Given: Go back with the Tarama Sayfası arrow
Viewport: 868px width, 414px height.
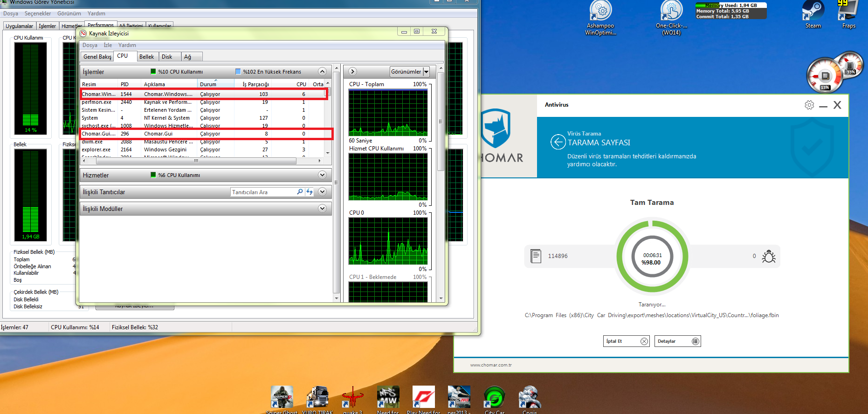Looking at the screenshot, I should click(x=558, y=142).
